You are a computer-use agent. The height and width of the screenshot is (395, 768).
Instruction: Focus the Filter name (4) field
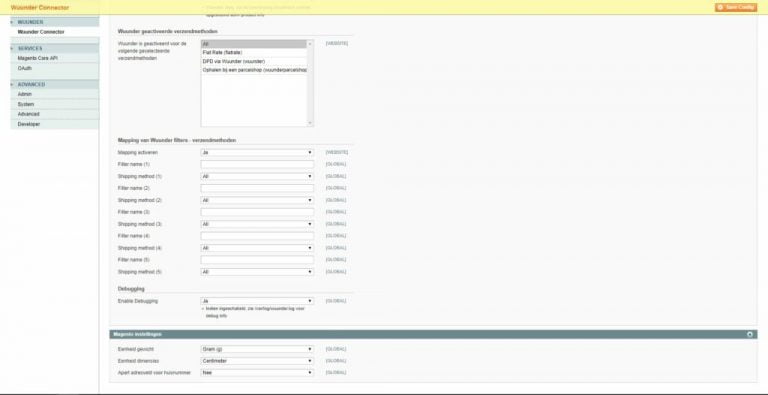pos(257,236)
